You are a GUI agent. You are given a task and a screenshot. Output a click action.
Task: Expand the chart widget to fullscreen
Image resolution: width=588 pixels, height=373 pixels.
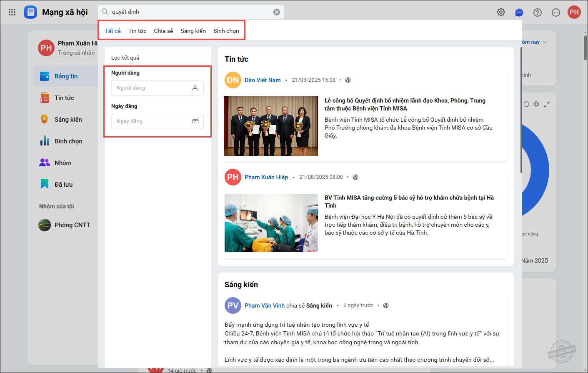546,104
